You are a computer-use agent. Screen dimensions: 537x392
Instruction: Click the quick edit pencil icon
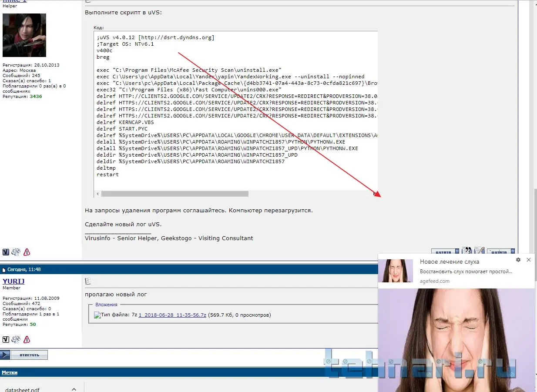(x=480, y=251)
